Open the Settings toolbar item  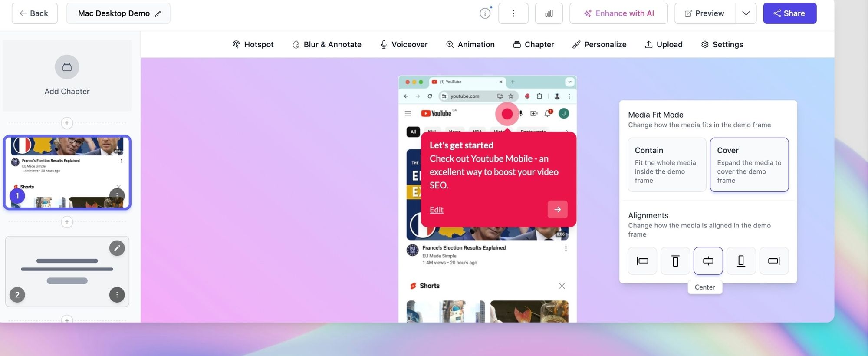722,44
